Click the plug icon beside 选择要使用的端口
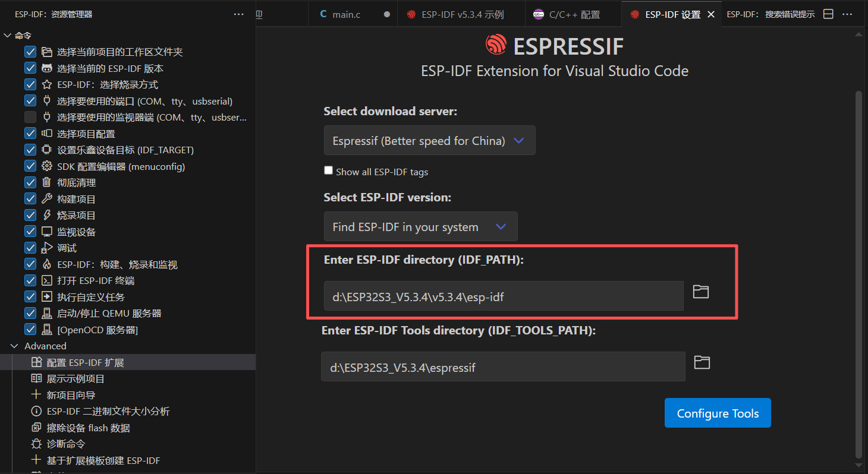868x474 pixels. 46,101
